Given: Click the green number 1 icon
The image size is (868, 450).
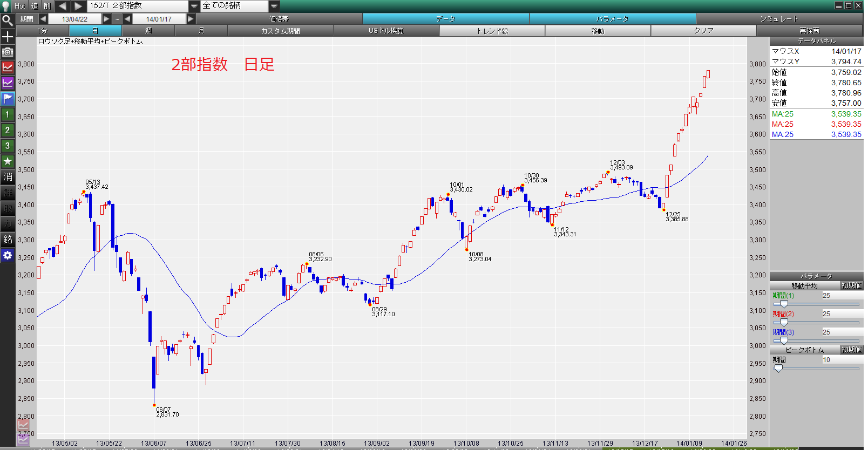Looking at the screenshot, I should (x=8, y=114).
